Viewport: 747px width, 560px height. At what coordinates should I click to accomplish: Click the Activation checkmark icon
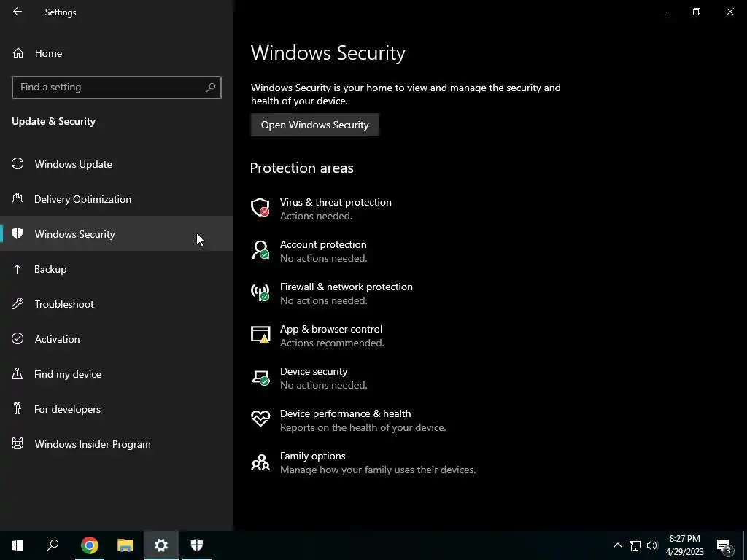[x=18, y=338]
